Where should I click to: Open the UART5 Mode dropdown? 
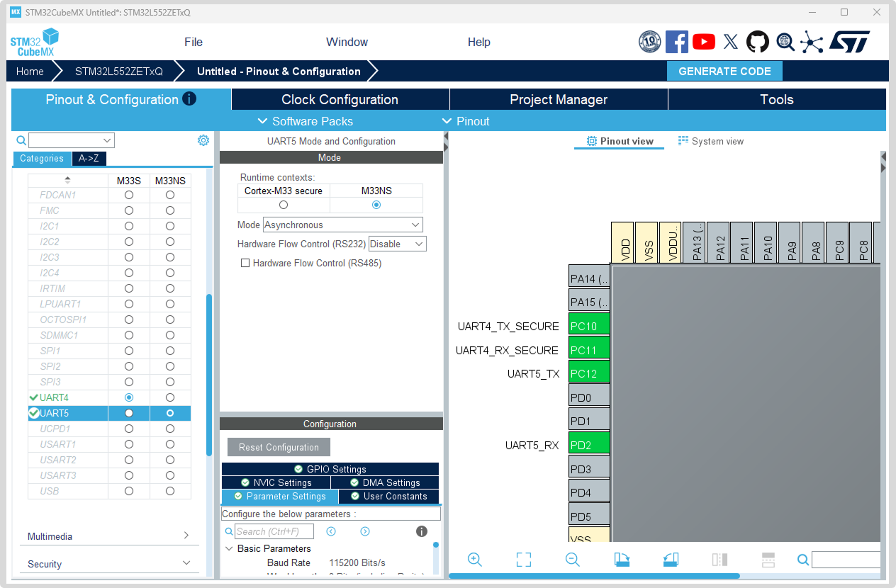[x=343, y=225]
